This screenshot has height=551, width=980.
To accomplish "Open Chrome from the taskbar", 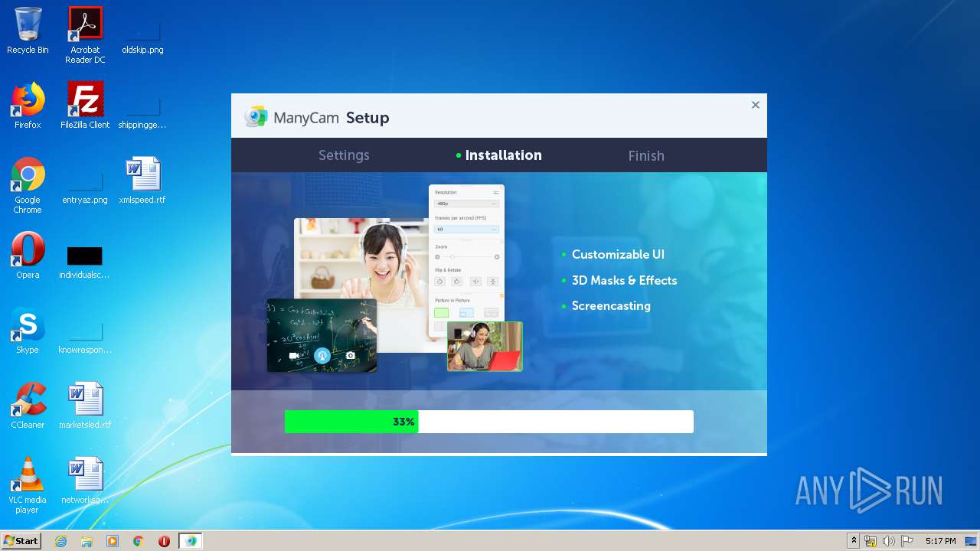I will click(x=139, y=541).
